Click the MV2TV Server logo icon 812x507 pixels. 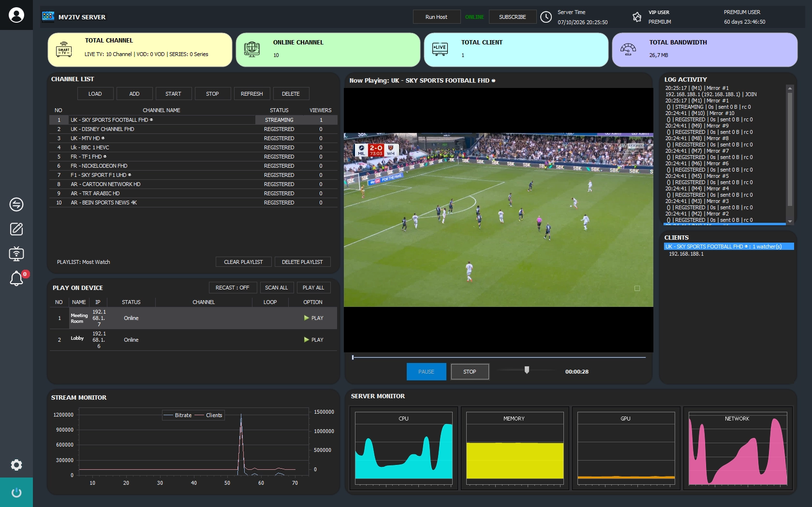[48, 16]
